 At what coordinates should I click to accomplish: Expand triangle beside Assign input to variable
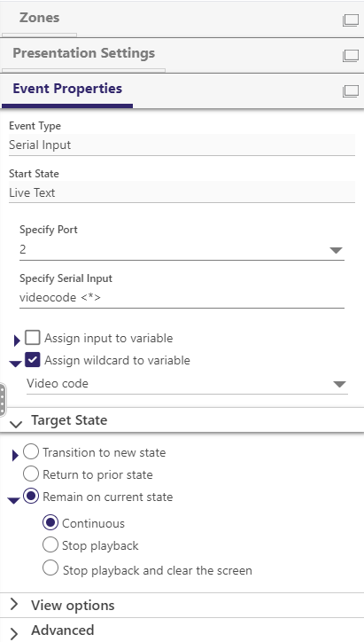tap(17, 341)
